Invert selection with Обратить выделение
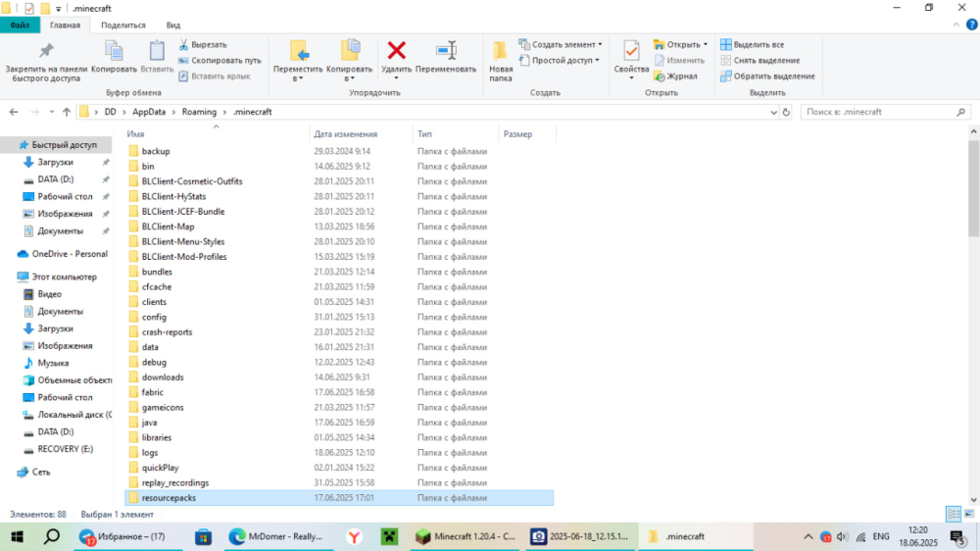This screenshot has height=551, width=980. click(767, 75)
